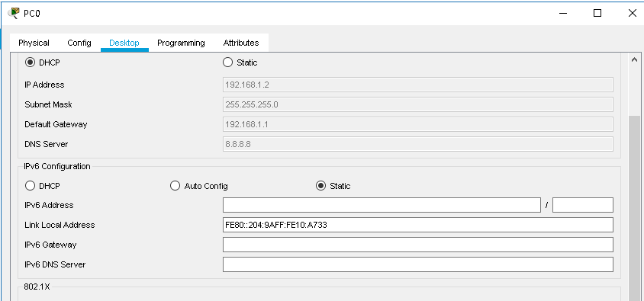Maximize the PC0 window
The image size is (644, 301).
click(x=597, y=13)
